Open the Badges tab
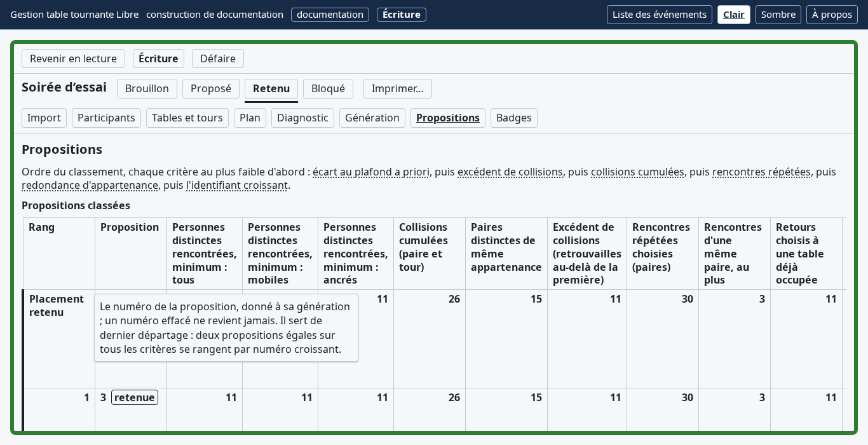Viewport: 868px width, 445px height. tap(514, 118)
